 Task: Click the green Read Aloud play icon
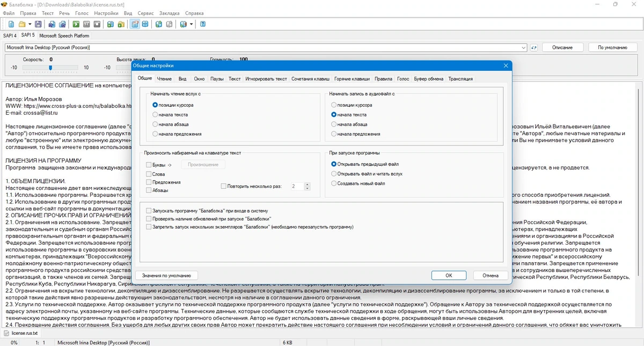tap(77, 24)
